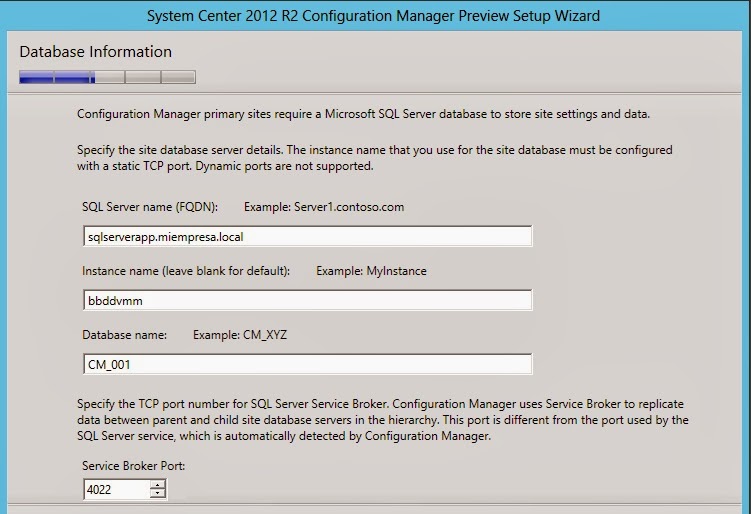Click the Service Broker Port up arrow
Viewport: 751px width, 514px height.
coord(157,484)
